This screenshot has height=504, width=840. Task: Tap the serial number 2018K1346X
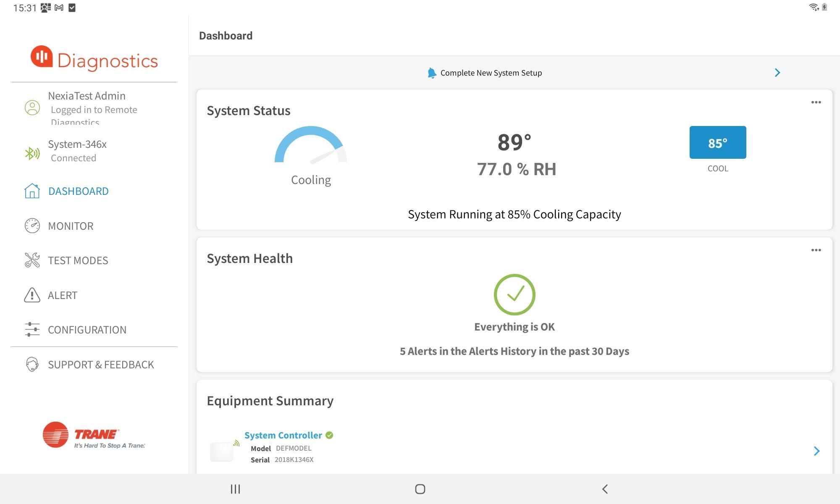click(294, 459)
